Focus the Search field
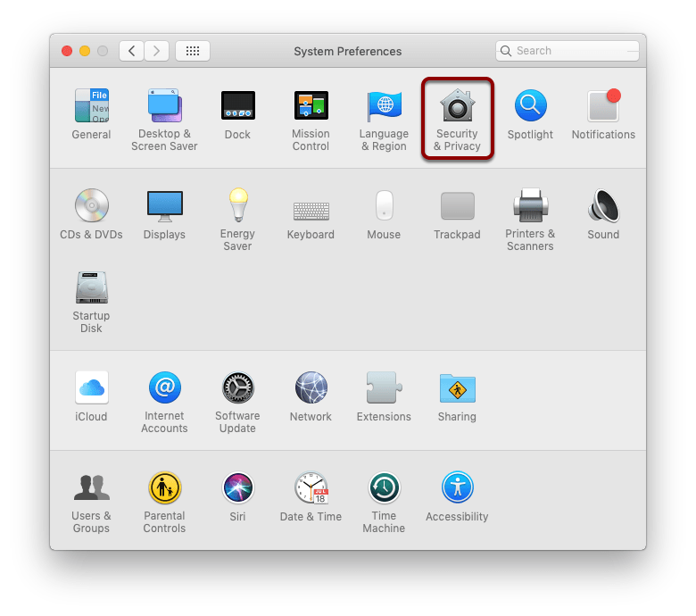This screenshot has width=696, height=616. (x=568, y=51)
